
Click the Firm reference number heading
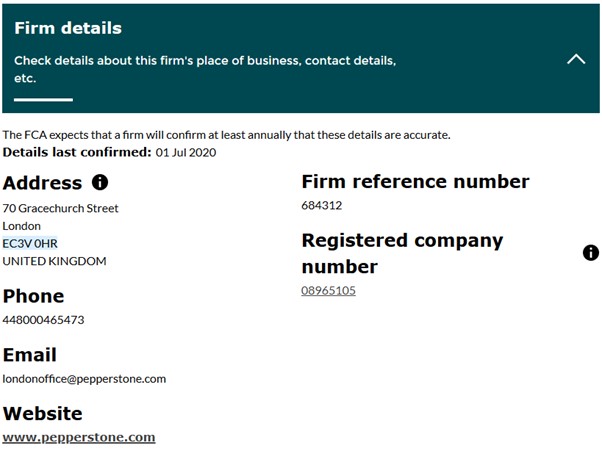(415, 182)
